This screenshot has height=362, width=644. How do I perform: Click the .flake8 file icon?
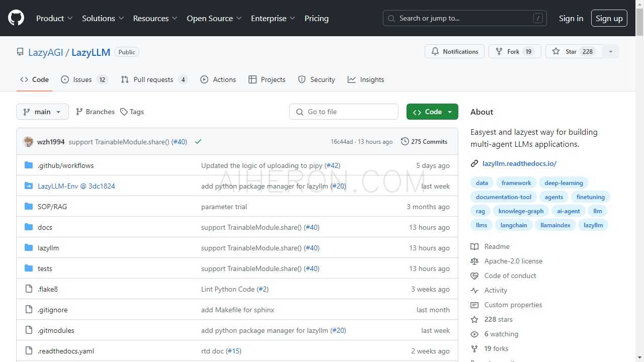point(29,289)
